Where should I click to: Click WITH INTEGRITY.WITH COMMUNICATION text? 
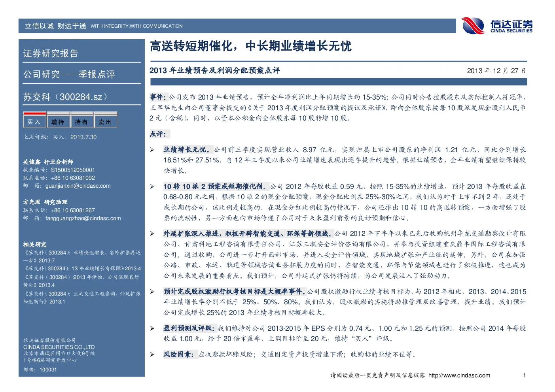click(136, 26)
